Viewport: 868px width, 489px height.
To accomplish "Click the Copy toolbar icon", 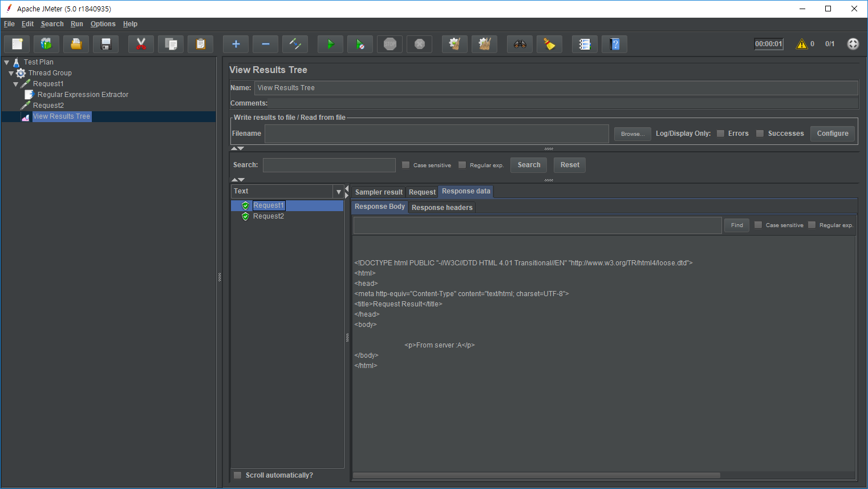I will pos(171,44).
